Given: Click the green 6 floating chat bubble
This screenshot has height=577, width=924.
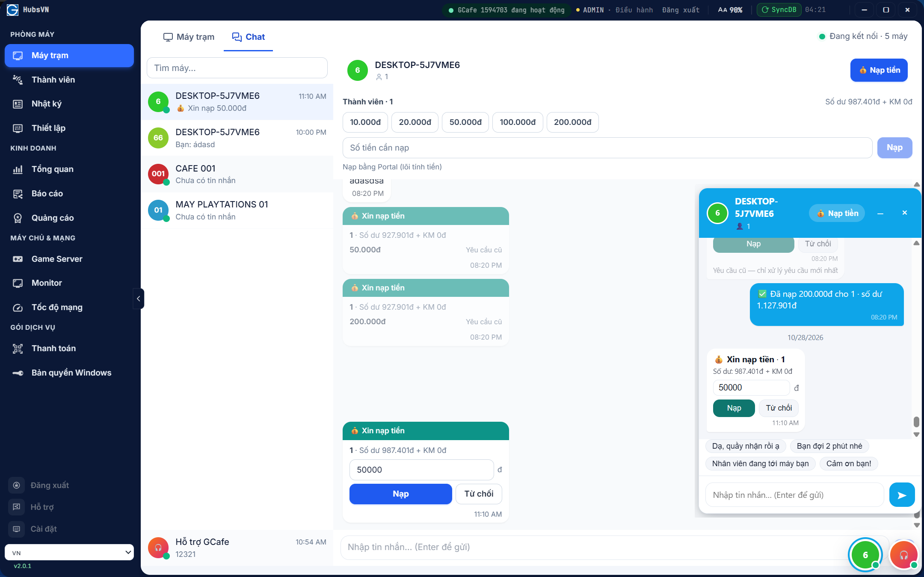Looking at the screenshot, I should click(x=865, y=555).
